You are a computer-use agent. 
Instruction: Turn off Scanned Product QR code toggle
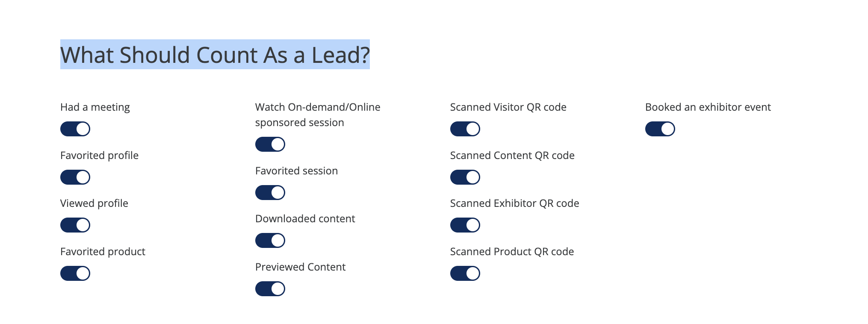point(465,273)
